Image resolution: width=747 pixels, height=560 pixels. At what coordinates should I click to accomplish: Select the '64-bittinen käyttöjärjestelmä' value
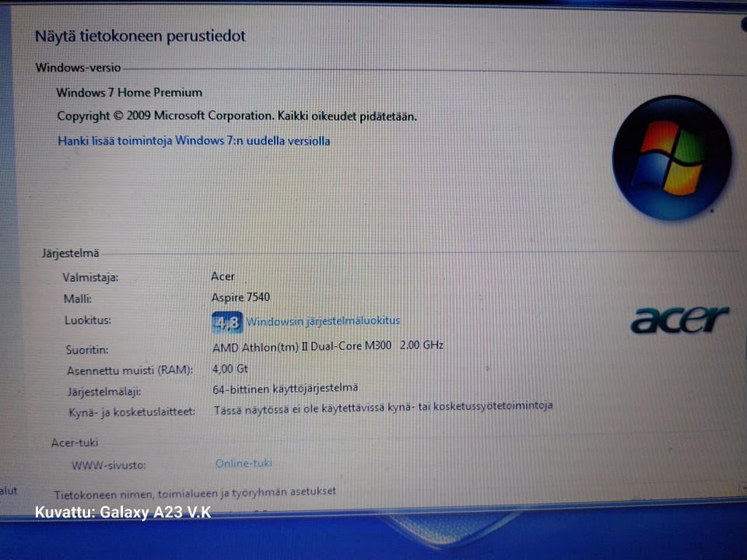(x=286, y=389)
